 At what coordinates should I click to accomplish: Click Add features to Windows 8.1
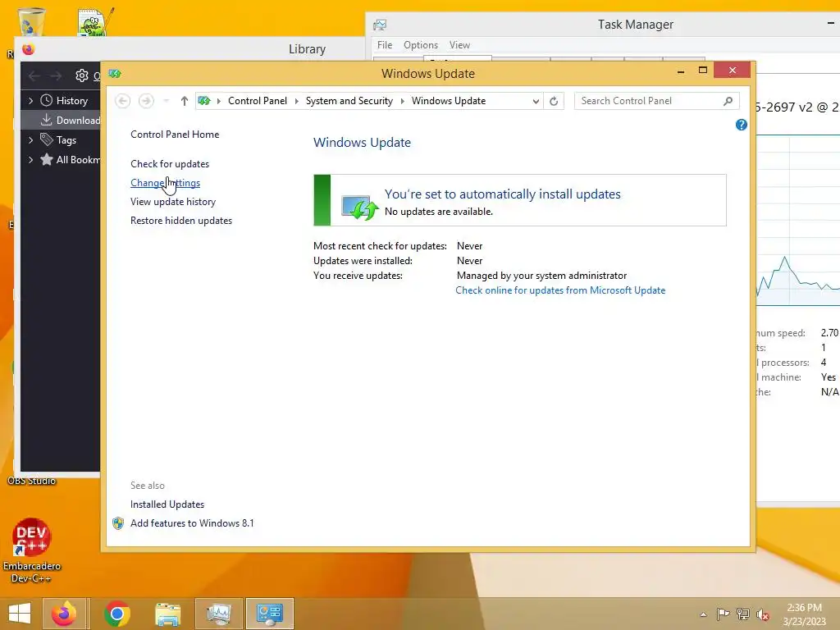192,523
